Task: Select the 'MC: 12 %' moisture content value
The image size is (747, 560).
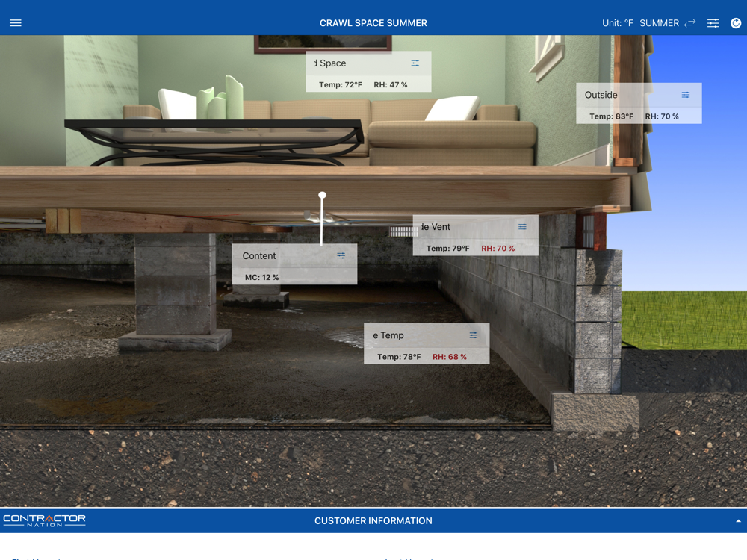Action: pos(261,277)
